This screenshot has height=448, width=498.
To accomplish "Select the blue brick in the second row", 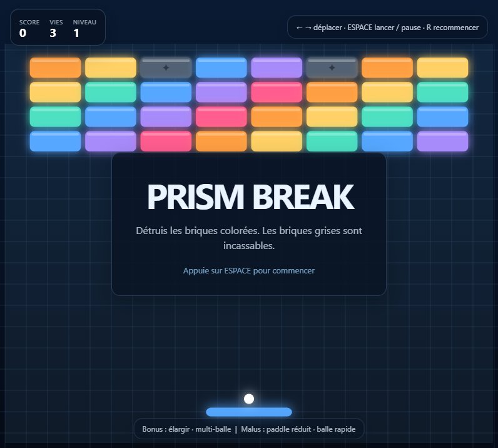I will pos(166,92).
